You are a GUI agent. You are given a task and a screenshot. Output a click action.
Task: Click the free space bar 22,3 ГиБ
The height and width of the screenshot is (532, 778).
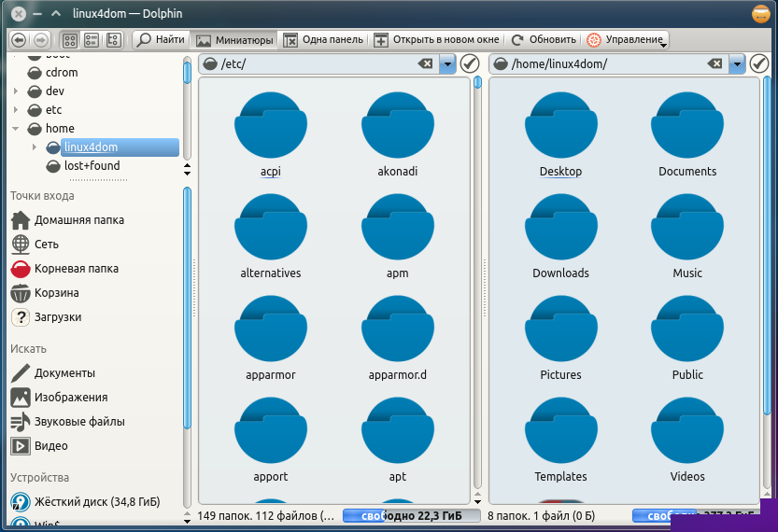[411, 516]
